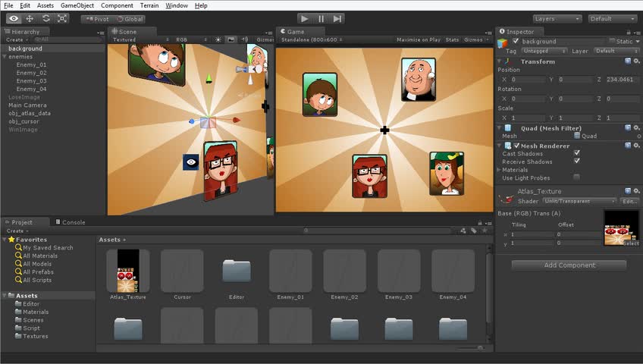
Task: Select the Rotate tool in toolbar
Action: pyautogui.click(x=46, y=18)
